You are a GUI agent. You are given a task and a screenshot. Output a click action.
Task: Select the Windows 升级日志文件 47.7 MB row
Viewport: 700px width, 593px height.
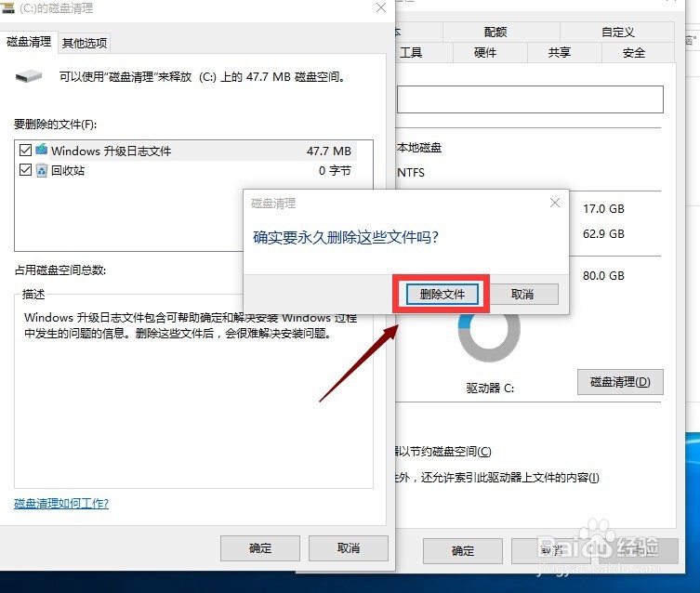click(x=186, y=151)
